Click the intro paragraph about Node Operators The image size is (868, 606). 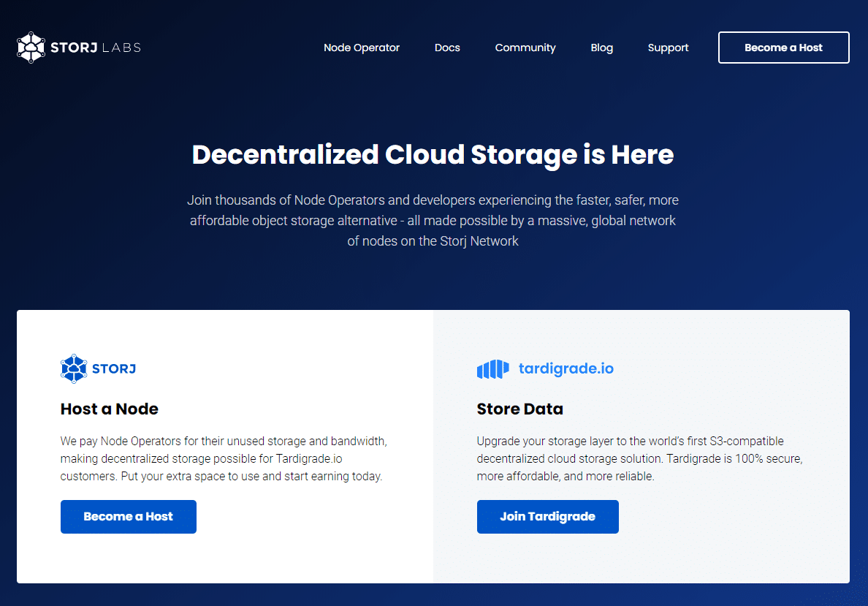[x=433, y=220]
